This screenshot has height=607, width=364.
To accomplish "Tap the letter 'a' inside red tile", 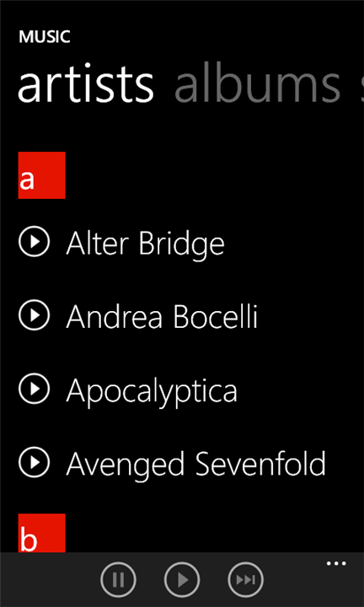I will (x=27, y=180).
